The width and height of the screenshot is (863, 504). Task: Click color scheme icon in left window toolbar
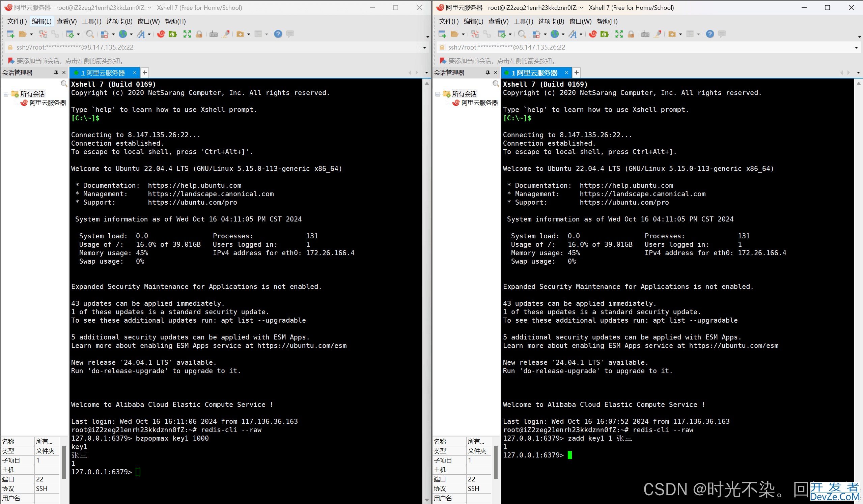pyautogui.click(x=105, y=34)
